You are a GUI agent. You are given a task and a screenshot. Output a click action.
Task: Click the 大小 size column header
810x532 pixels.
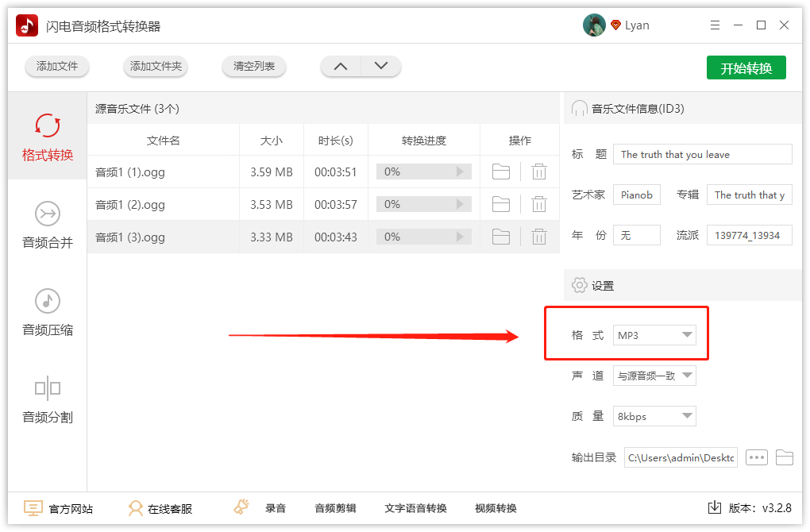tap(272, 141)
